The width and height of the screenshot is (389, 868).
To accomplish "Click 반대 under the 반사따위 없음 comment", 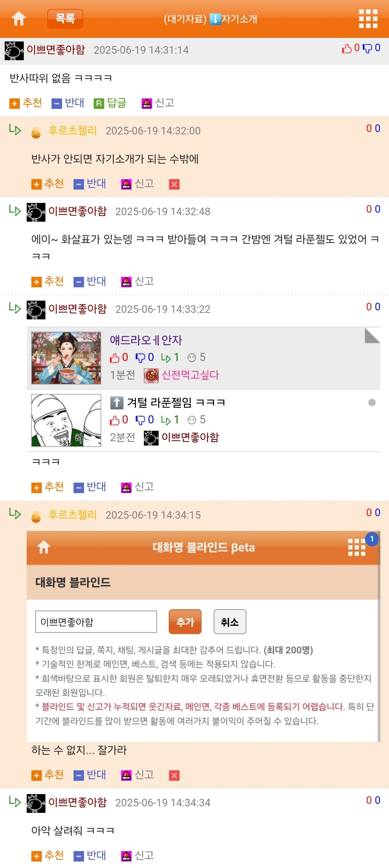I will pyautogui.click(x=68, y=103).
